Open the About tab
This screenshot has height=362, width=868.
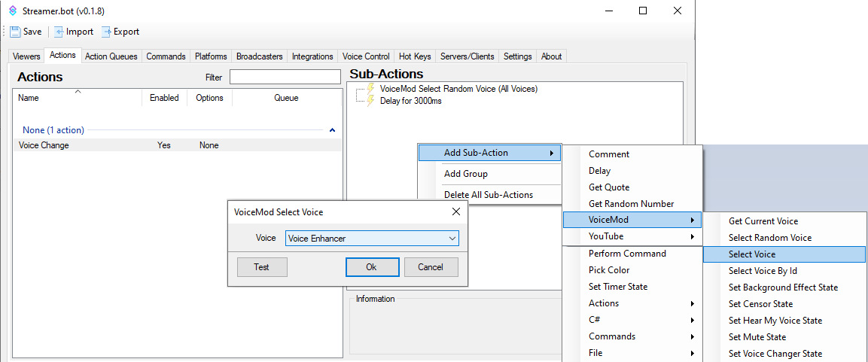[551, 56]
